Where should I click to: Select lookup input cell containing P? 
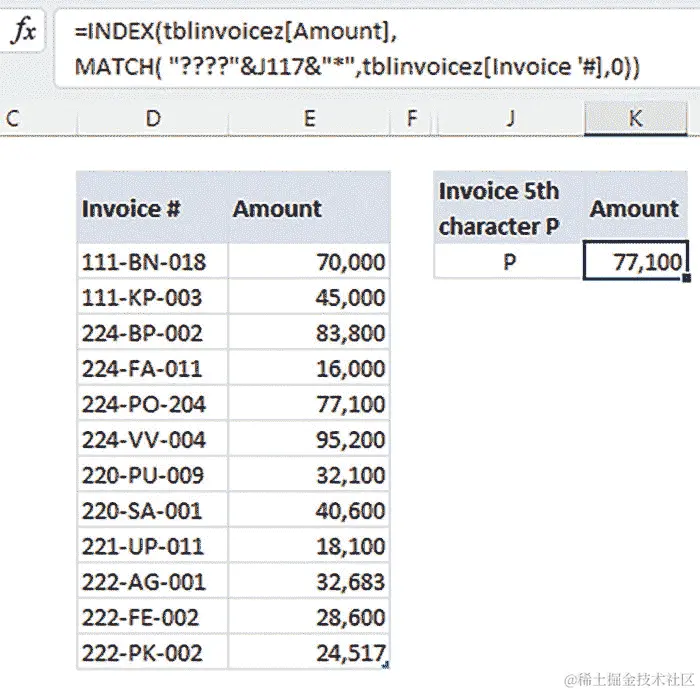pos(508,261)
